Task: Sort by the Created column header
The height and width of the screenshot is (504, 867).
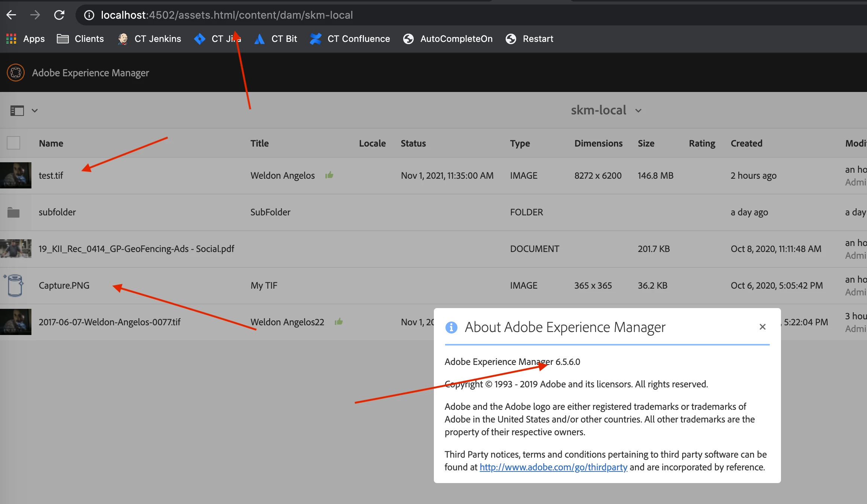Action: click(x=746, y=143)
